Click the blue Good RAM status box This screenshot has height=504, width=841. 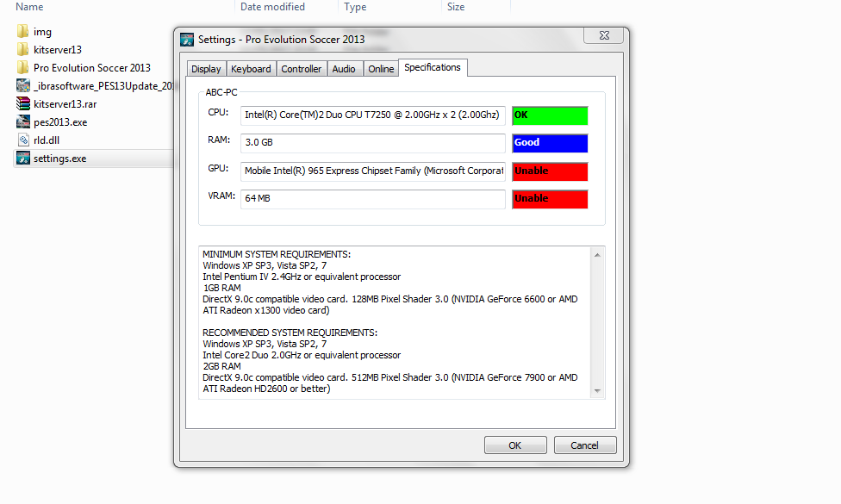(550, 143)
